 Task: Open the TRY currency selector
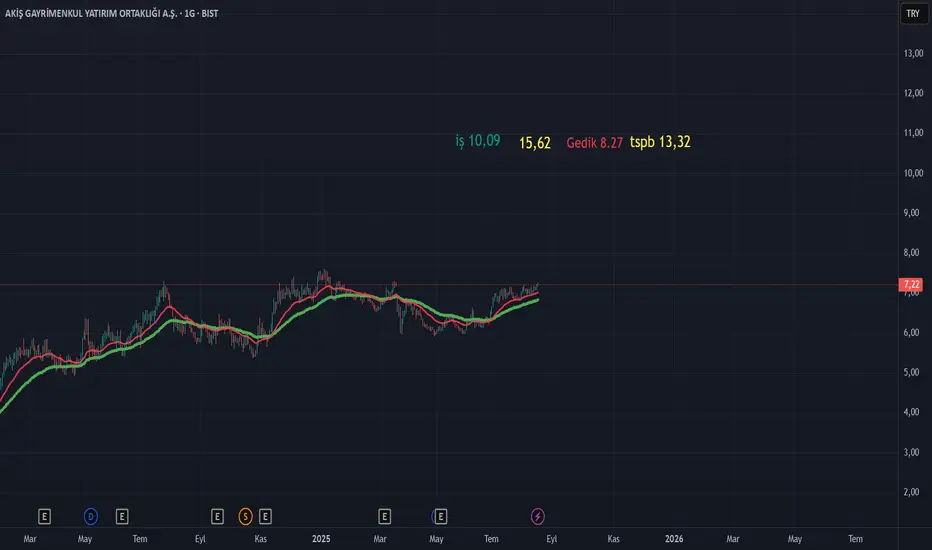pyautogui.click(x=912, y=13)
